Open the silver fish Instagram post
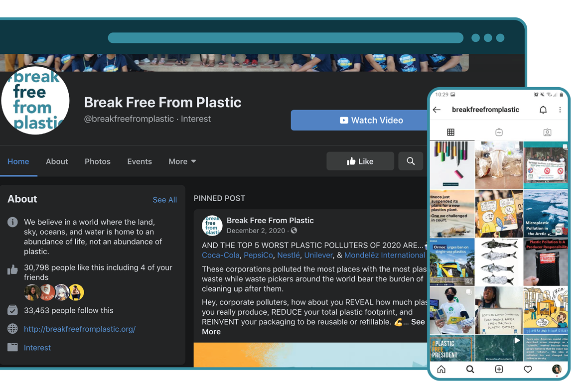The height and width of the screenshot is (392, 585). pyautogui.click(x=499, y=262)
